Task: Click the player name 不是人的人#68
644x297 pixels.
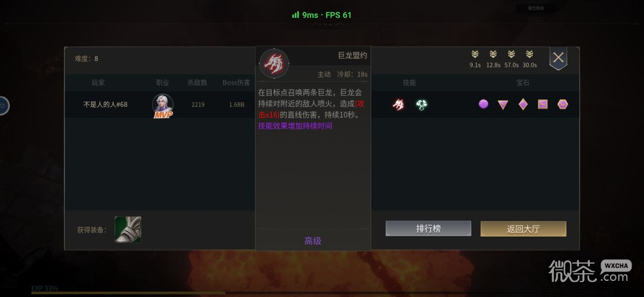Action: tap(106, 104)
